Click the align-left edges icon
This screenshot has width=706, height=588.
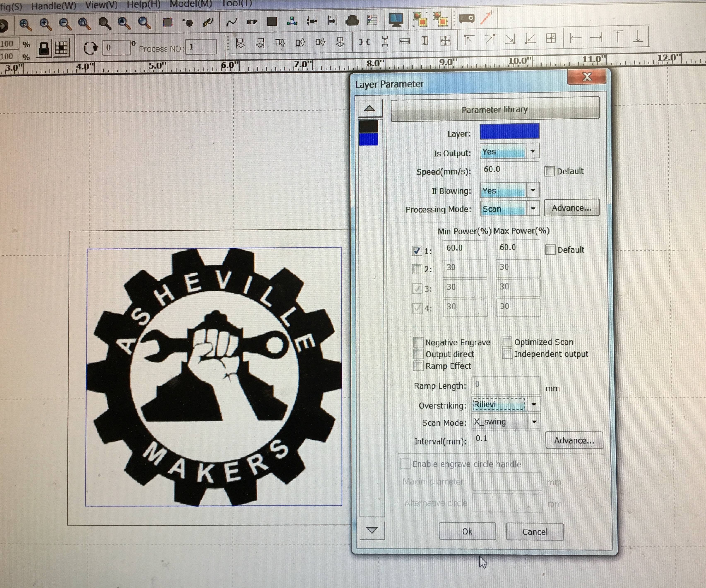240,43
